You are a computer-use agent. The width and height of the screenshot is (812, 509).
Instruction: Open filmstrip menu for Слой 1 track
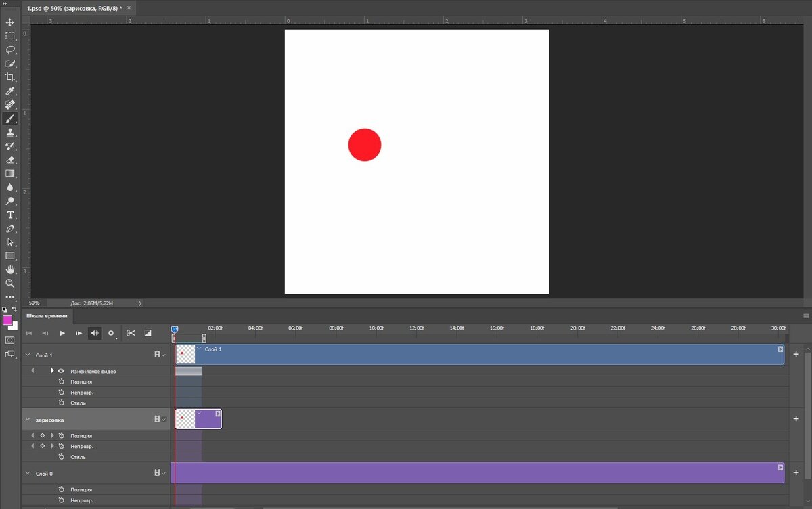tap(160, 355)
